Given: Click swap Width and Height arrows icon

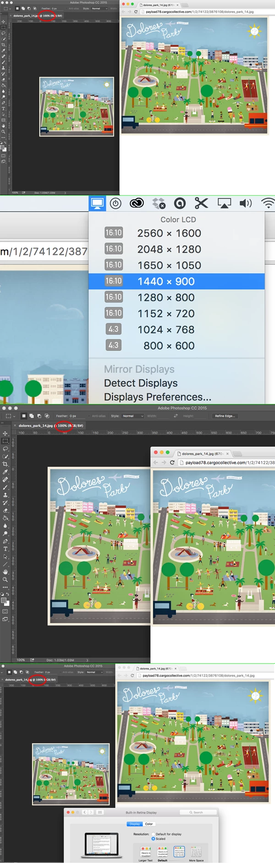Looking at the screenshot, I should tap(176, 416).
